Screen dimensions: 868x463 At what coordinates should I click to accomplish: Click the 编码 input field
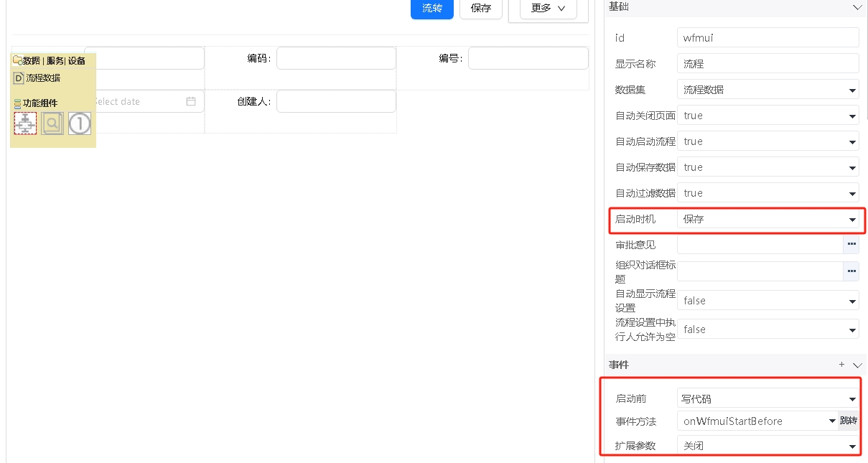pos(336,58)
